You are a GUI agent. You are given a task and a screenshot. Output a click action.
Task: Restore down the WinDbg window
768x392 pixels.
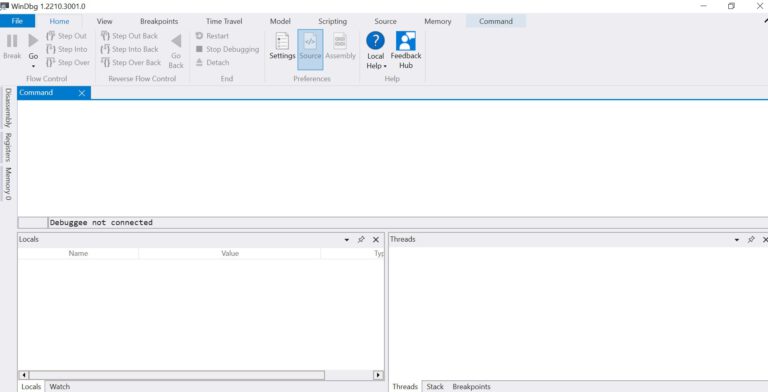(731, 6)
